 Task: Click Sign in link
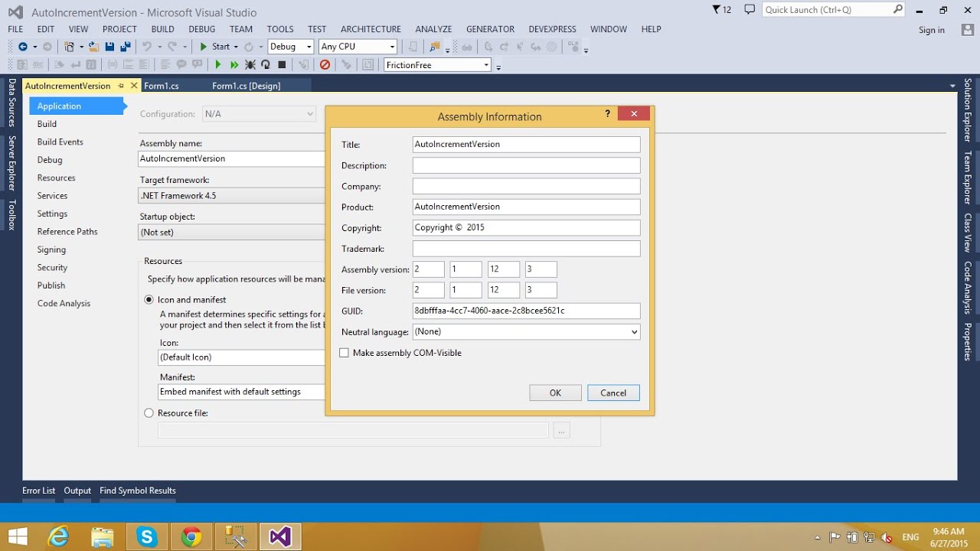[x=931, y=30]
